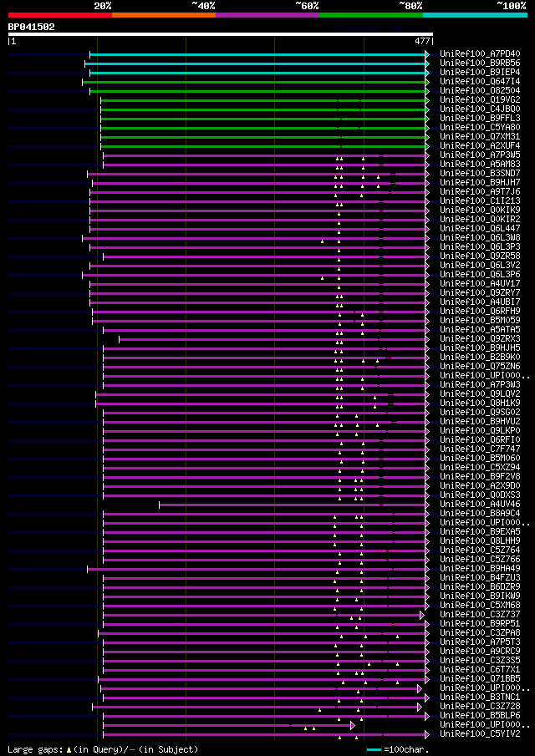Select the UniRef100_B8A9C4 label

tap(480, 513)
